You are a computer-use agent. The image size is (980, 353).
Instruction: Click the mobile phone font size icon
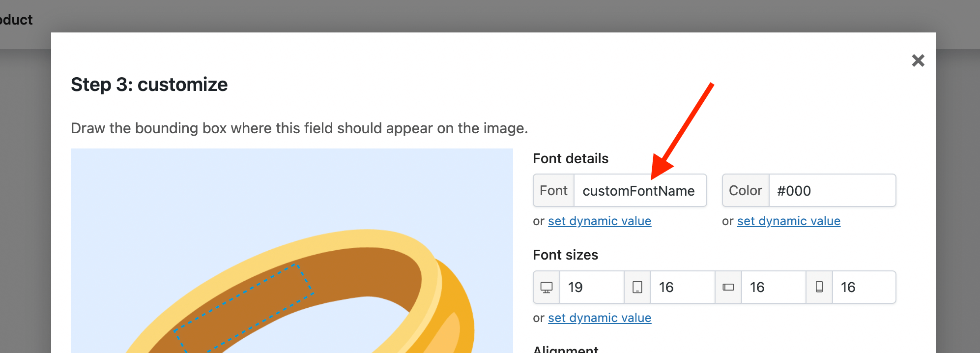pyautogui.click(x=819, y=287)
